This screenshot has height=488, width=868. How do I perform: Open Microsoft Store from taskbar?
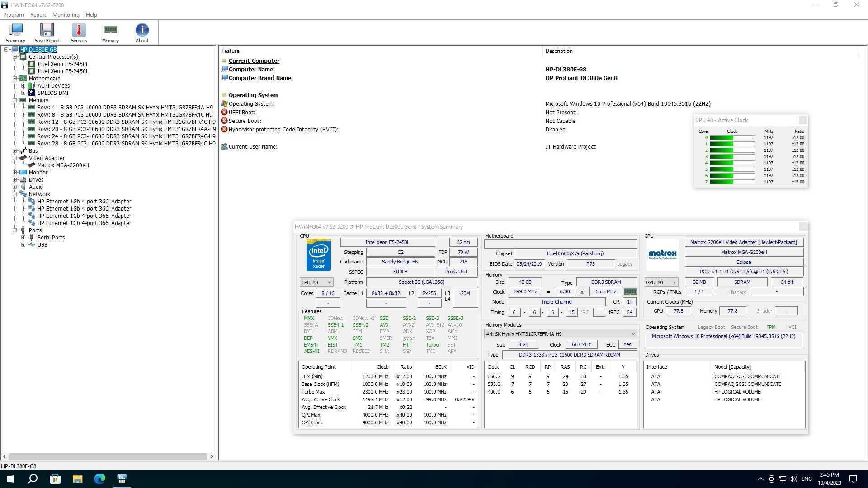pos(55,479)
